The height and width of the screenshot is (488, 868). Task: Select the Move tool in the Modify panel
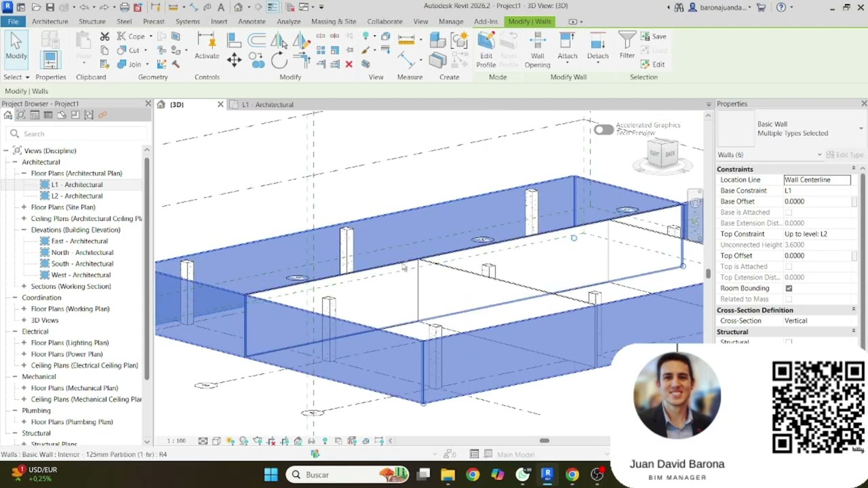234,60
